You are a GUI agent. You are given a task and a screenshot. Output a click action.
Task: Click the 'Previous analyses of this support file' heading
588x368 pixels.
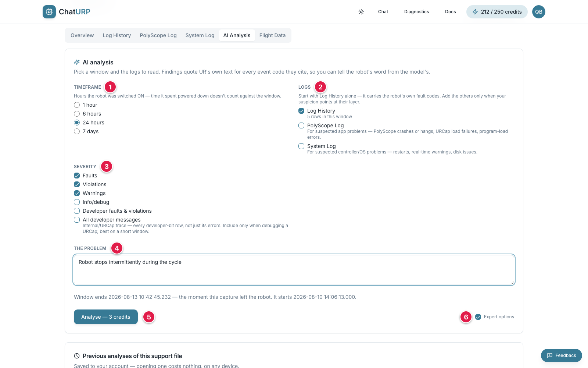(132, 356)
